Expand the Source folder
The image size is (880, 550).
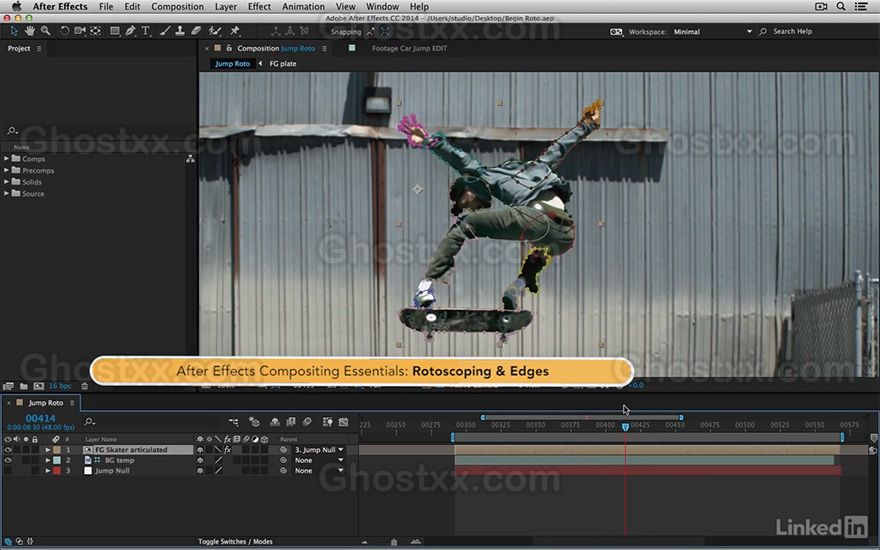pos(6,194)
